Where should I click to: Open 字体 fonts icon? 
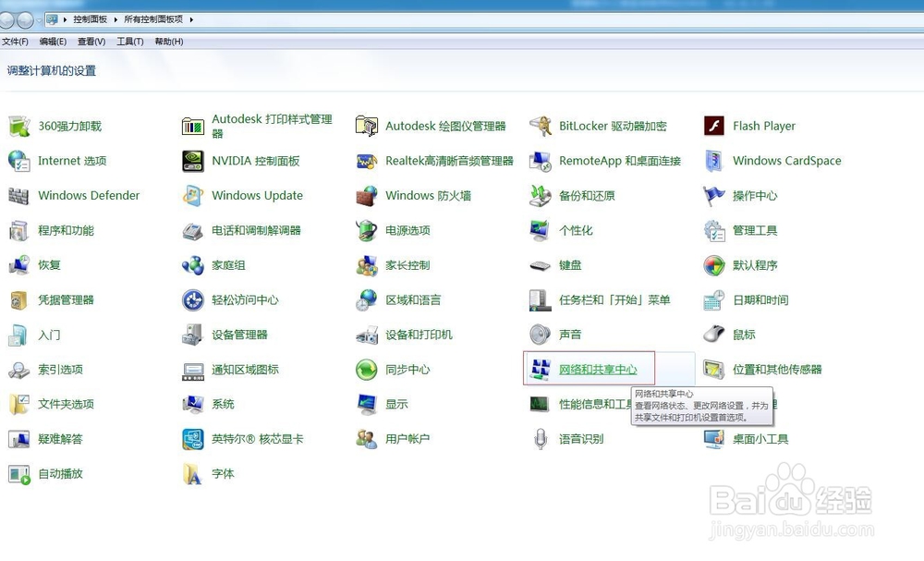(x=193, y=474)
